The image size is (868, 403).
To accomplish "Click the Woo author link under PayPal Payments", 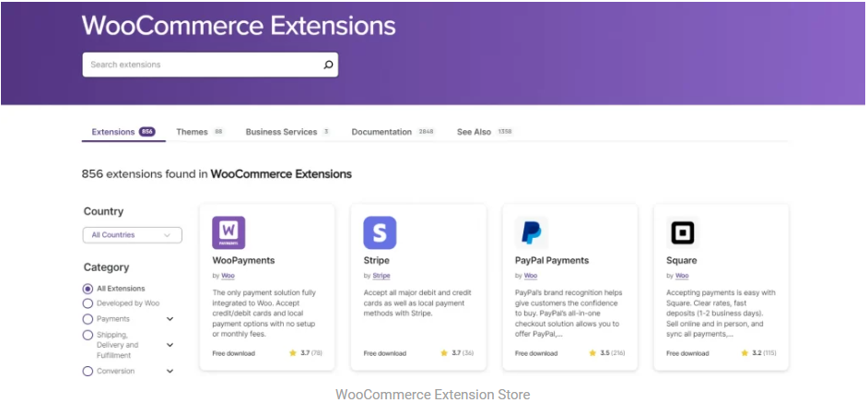I will [x=531, y=276].
